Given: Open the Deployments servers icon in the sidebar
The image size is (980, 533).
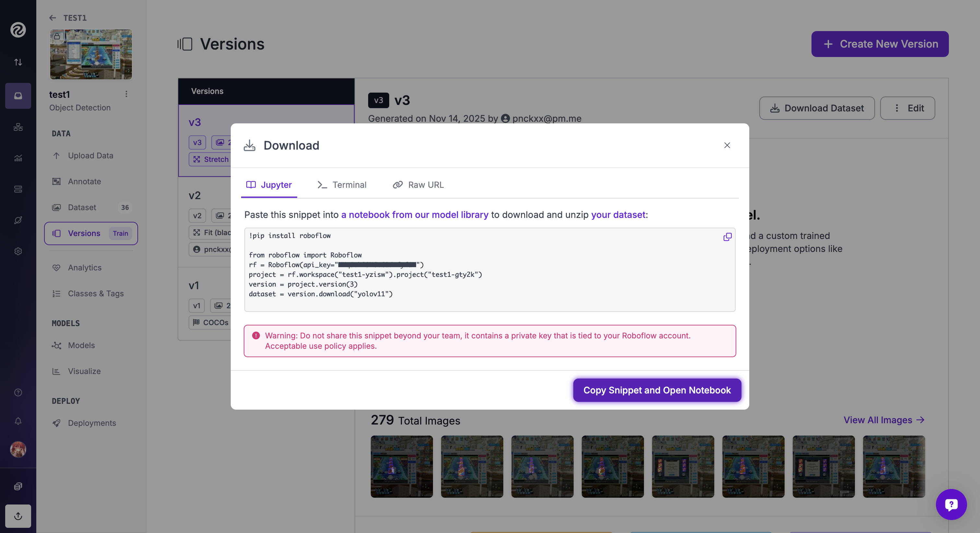Looking at the screenshot, I should [x=18, y=189].
